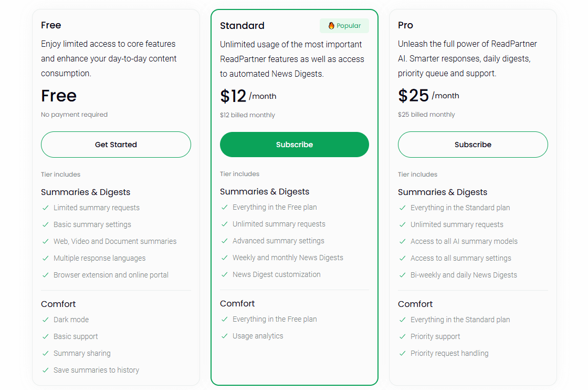Click checkmark beside Usage analytics
The height and width of the screenshot is (390, 588).
pos(225,336)
